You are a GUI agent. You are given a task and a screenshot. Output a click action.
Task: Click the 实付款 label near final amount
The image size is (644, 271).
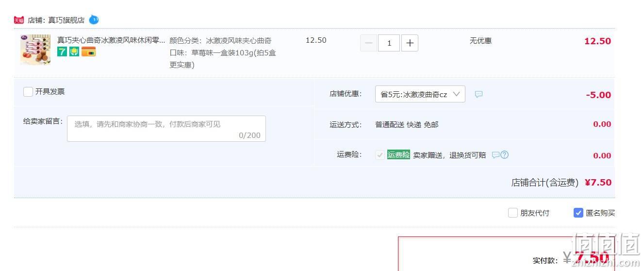tap(546, 260)
